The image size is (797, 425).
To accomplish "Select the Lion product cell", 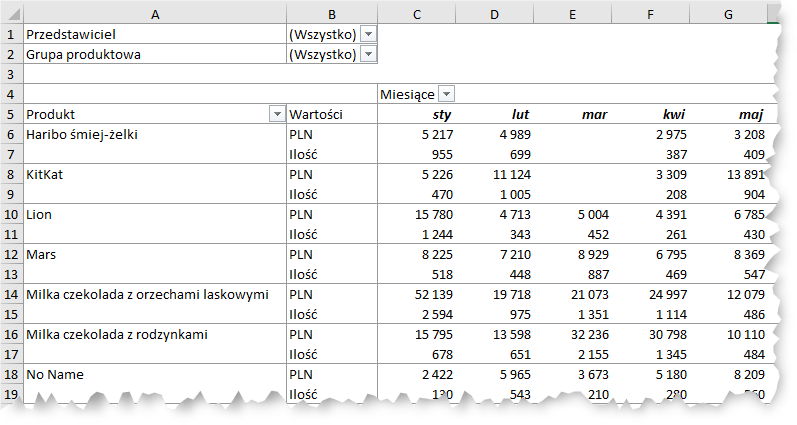I will coord(155,214).
